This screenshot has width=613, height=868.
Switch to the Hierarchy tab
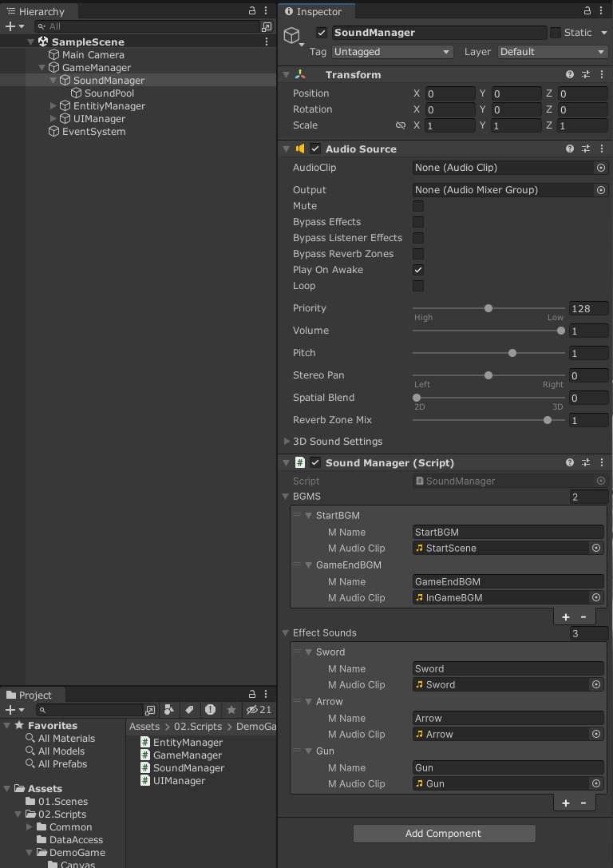[x=38, y=11]
